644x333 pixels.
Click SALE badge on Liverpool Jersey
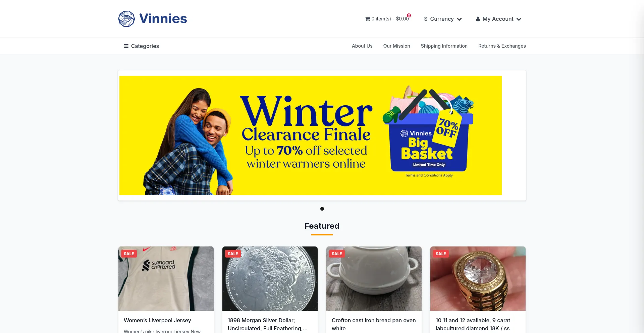point(129,254)
